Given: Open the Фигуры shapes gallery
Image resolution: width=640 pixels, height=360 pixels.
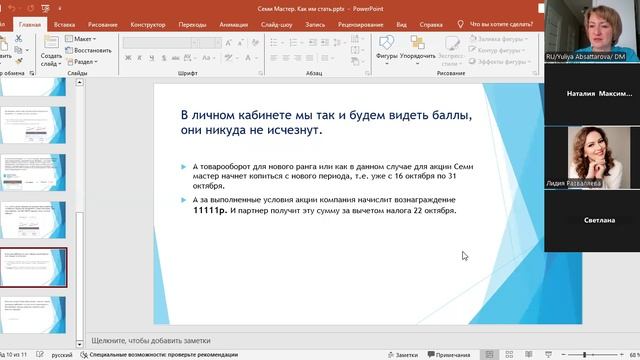Looking at the screenshot, I should click(387, 50).
